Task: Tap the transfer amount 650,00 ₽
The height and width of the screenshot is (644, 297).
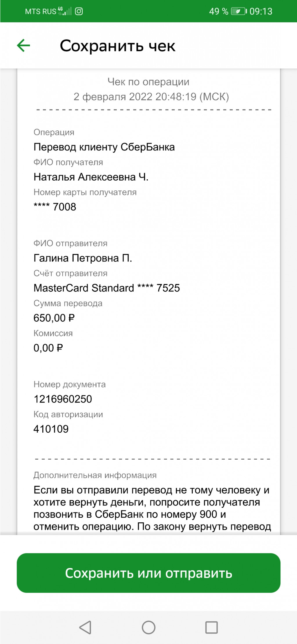Action: click(54, 318)
